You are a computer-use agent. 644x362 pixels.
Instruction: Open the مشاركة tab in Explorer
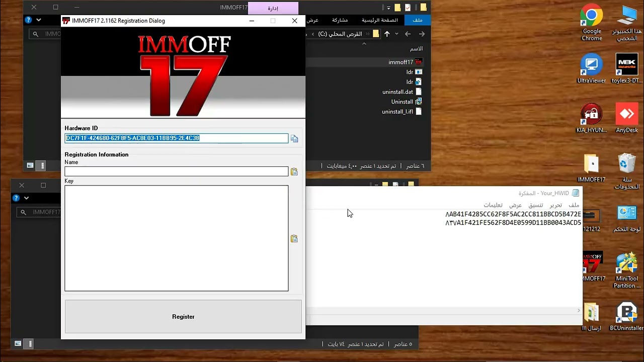(340, 20)
